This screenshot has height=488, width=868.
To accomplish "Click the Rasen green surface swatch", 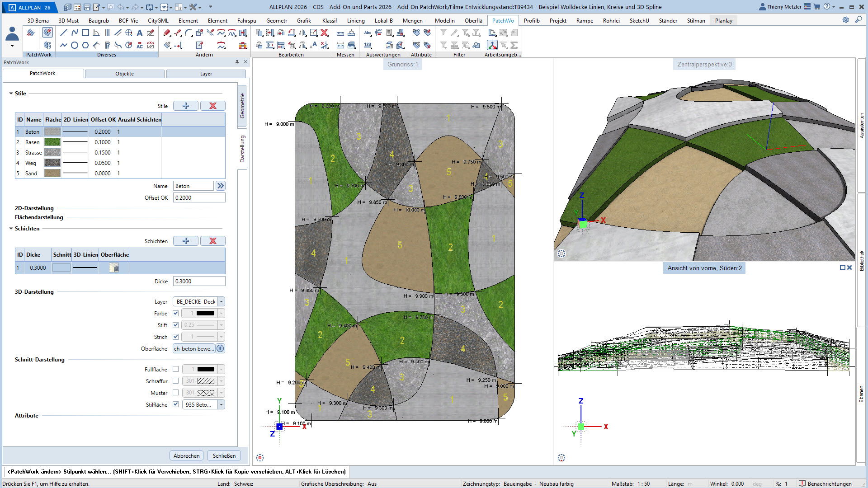I will (52, 142).
